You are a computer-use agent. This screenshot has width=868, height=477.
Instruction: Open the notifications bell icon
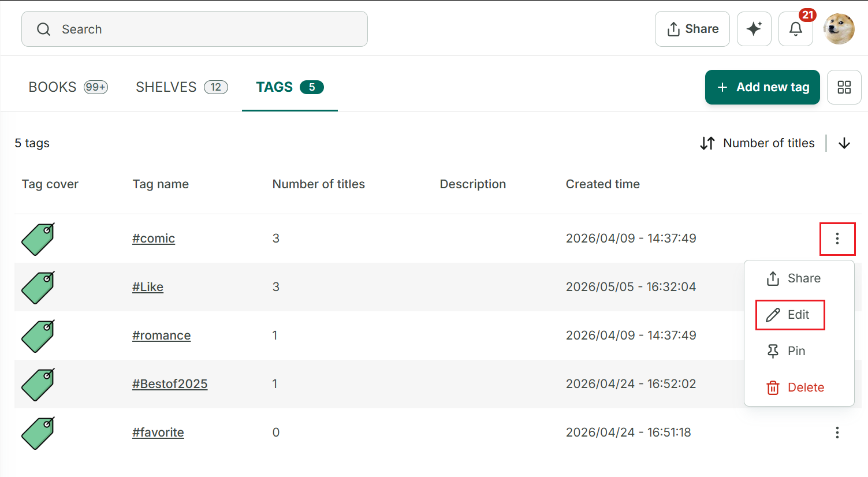[795, 29]
